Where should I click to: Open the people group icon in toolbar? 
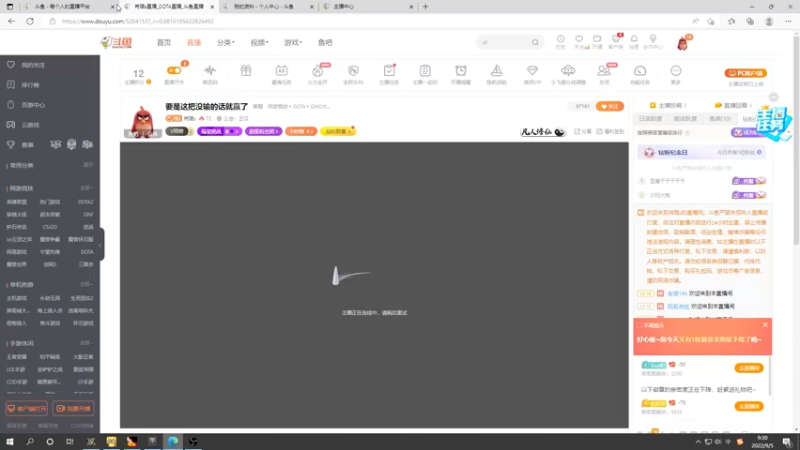click(x=604, y=70)
